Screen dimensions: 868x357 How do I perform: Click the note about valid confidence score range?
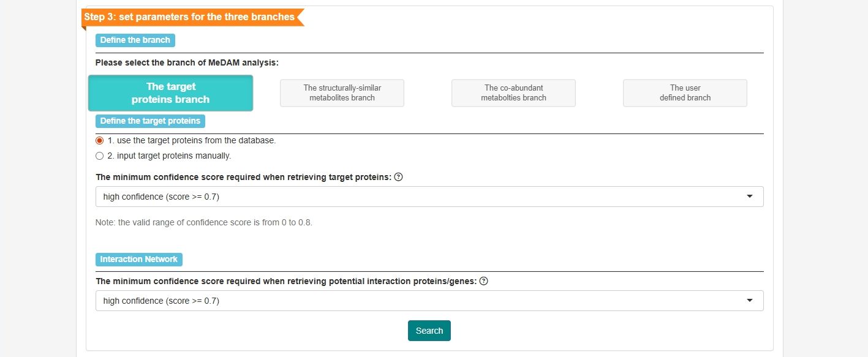[x=204, y=222]
